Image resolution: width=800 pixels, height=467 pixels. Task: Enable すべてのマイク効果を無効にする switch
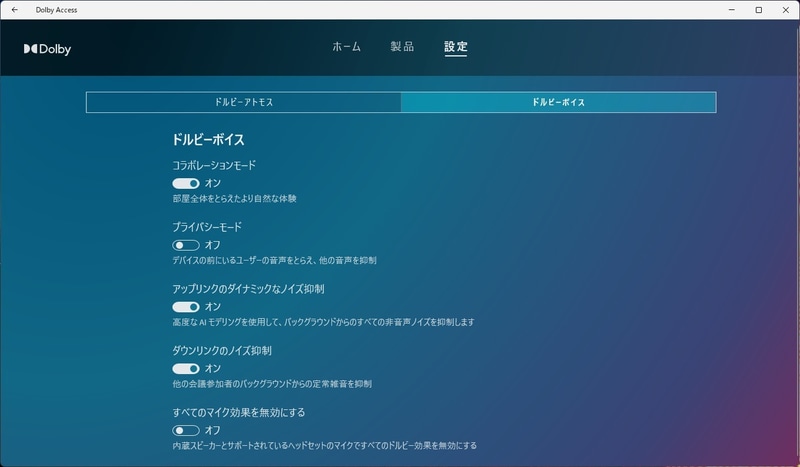click(186, 430)
